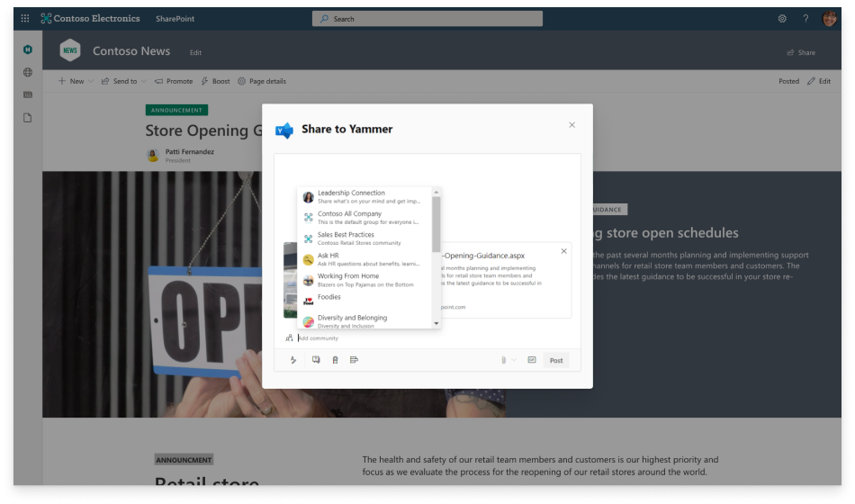855x504 pixels.
Task: Open the help question mark icon
Action: [x=805, y=19]
